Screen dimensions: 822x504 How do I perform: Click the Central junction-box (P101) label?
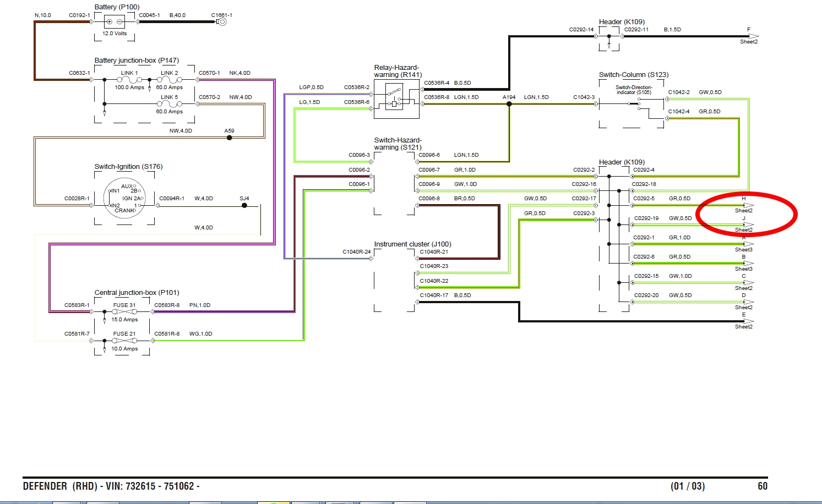[137, 293]
